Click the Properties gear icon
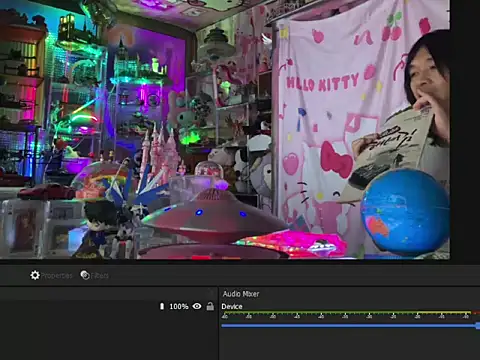The height and width of the screenshot is (360, 480). pos(35,275)
